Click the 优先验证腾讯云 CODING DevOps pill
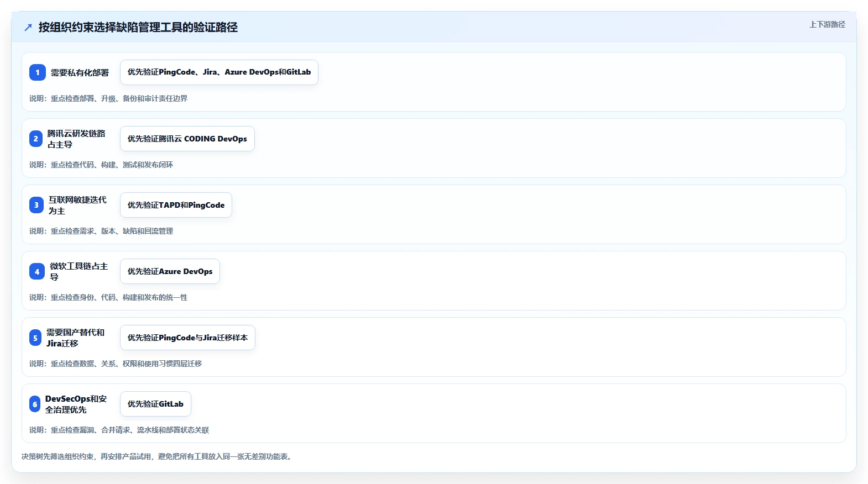The image size is (868, 484). [187, 139]
